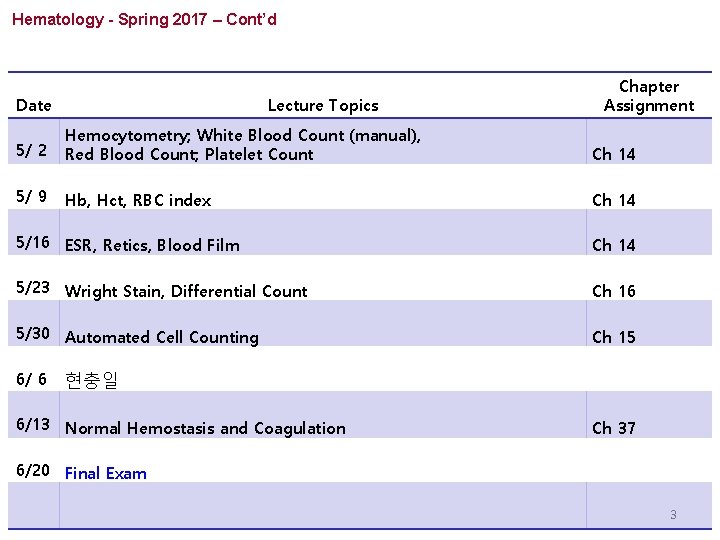720x540 pixels.
Task: Select the ESR, Retics, Blood Film topic
Action: point(152,246)
